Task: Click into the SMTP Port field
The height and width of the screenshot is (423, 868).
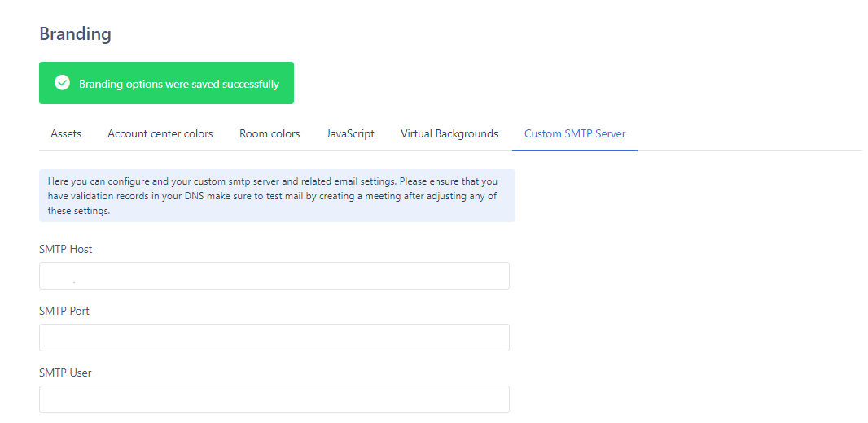Action: [x=274, y=338]
